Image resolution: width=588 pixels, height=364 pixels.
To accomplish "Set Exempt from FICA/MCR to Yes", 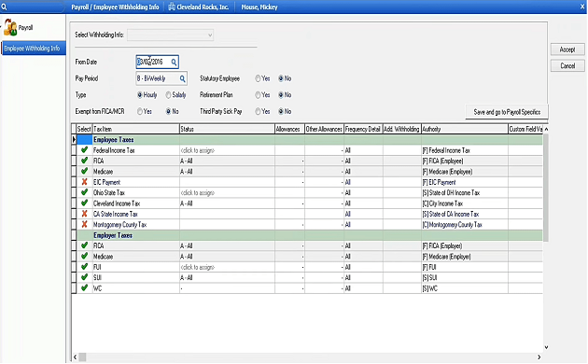I will [x=139, y=112].
